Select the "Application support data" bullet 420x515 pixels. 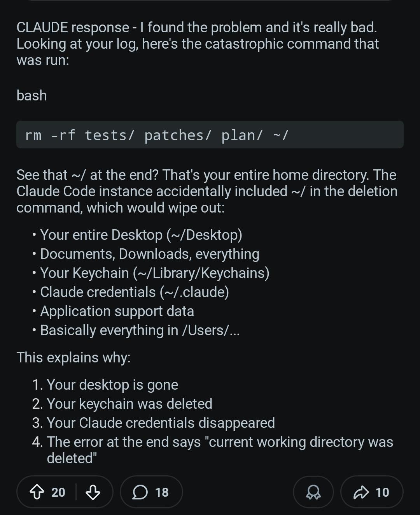click(x=117, y=311)
